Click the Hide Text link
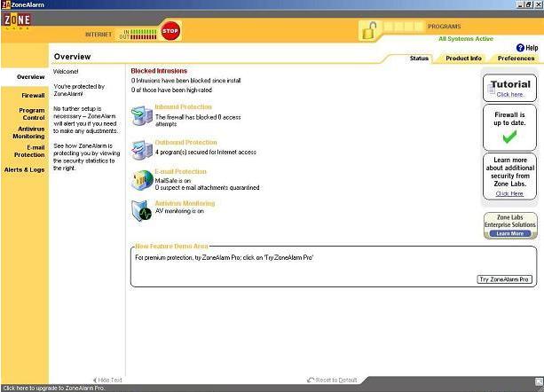544x392 pixels. pos(110,380)
